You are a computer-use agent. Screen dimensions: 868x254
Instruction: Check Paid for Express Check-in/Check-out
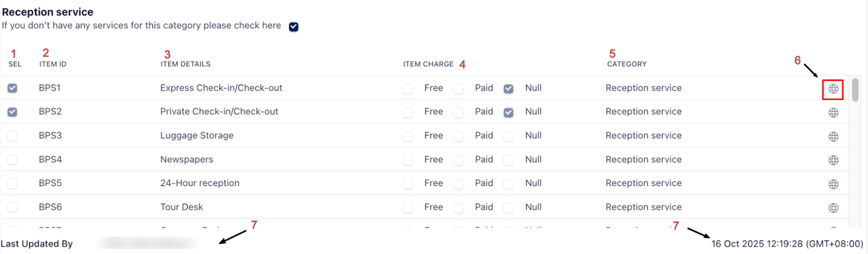click(x=458, y=88)
